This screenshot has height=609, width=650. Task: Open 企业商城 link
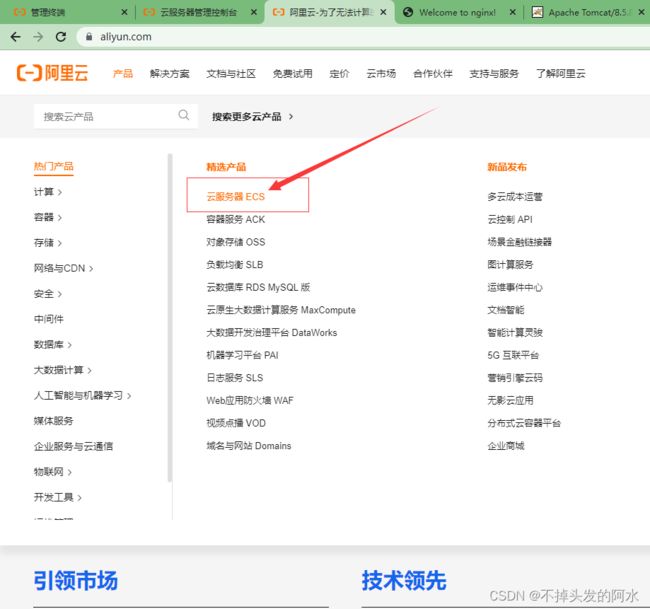(x=506, y=446)
